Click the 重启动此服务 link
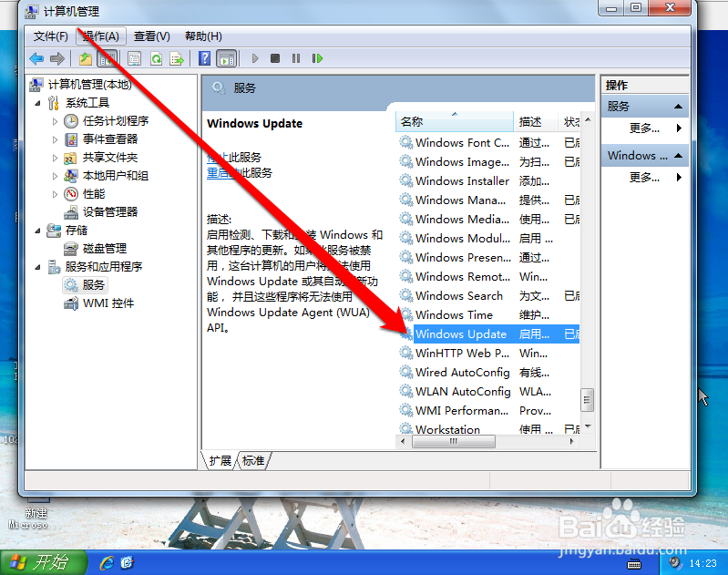The height and width of the screenshot is (575, 728). point(240,173)
